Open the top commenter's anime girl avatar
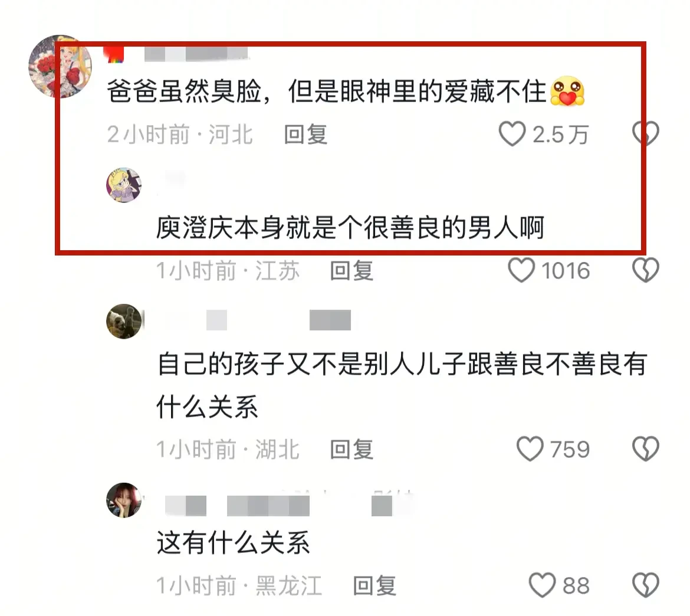690x616 pixels. pos(60,67)
